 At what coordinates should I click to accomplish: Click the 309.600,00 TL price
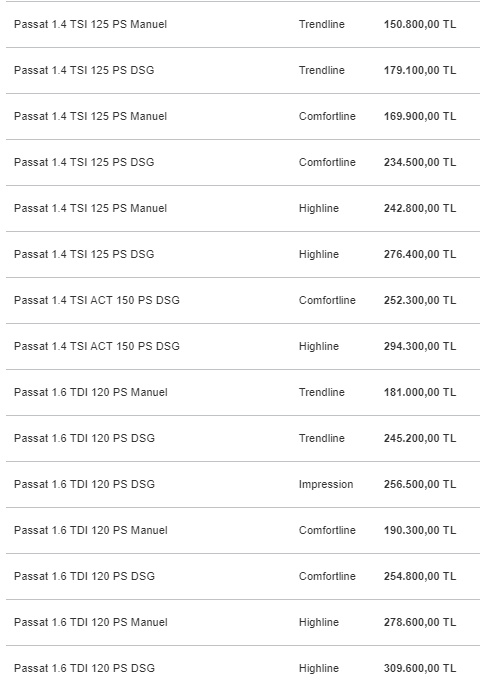pos(420,669)
